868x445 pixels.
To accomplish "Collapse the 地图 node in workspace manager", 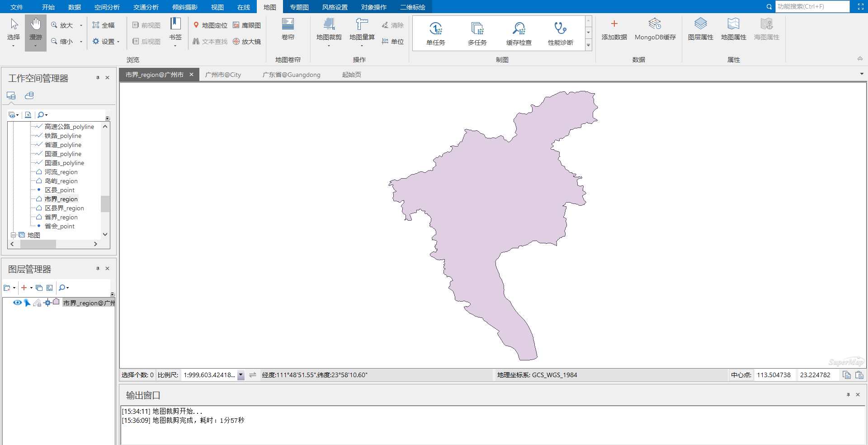I will tap(13, 235).
